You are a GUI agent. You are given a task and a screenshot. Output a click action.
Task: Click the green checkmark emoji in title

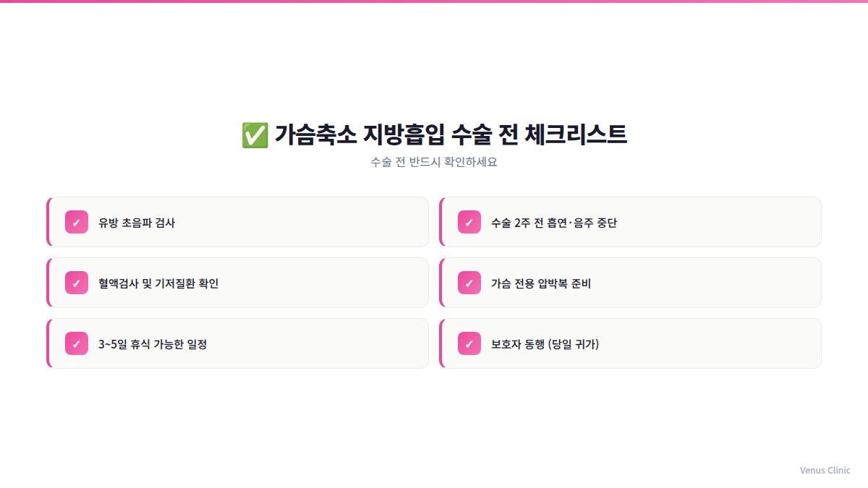click(x=255, y=135)
